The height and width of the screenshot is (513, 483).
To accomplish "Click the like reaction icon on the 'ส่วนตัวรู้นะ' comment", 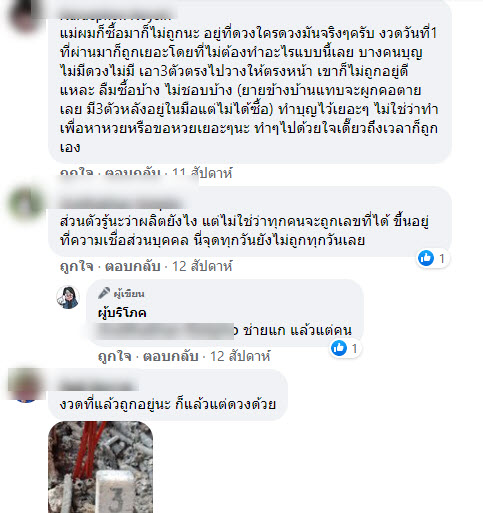I will click(426, 258).
